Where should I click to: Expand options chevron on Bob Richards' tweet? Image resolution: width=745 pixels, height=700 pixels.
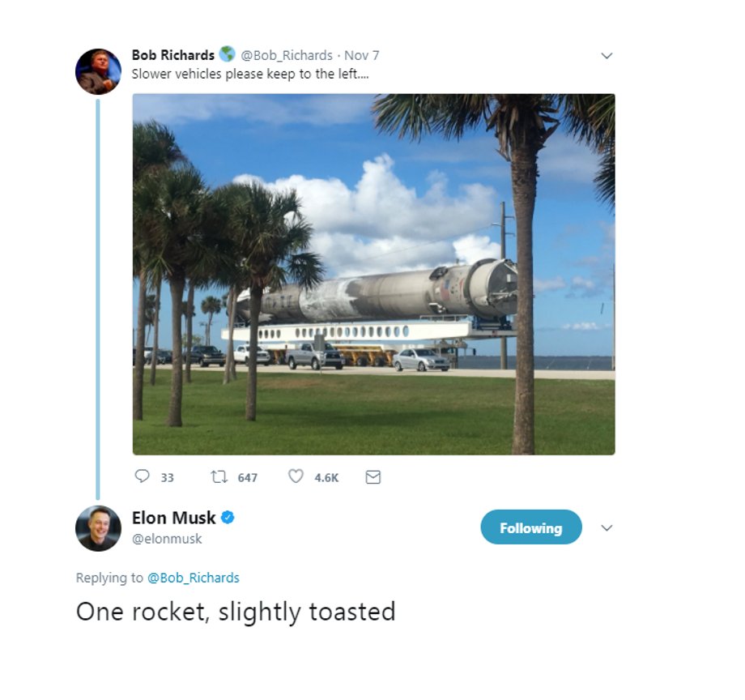607,56
